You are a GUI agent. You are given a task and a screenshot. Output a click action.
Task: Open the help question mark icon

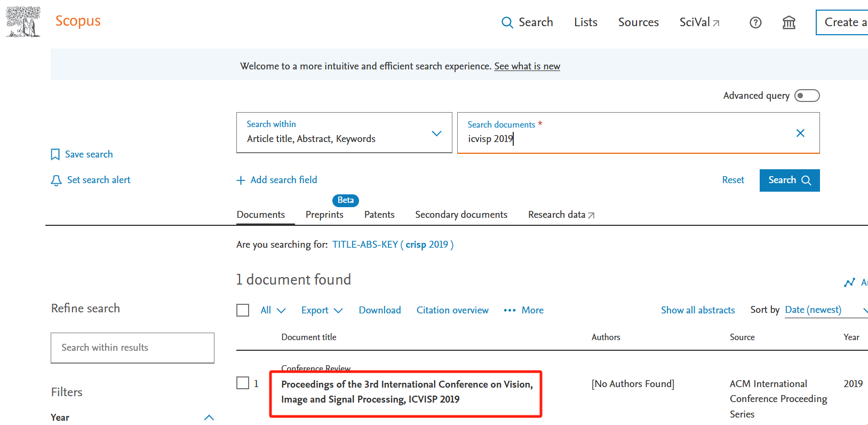(x=755, y=22)
